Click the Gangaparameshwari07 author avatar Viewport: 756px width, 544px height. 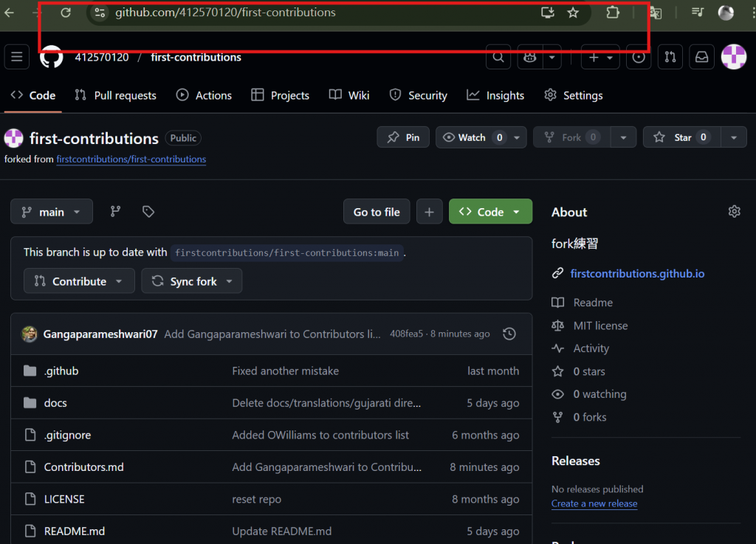click(30, 334)
